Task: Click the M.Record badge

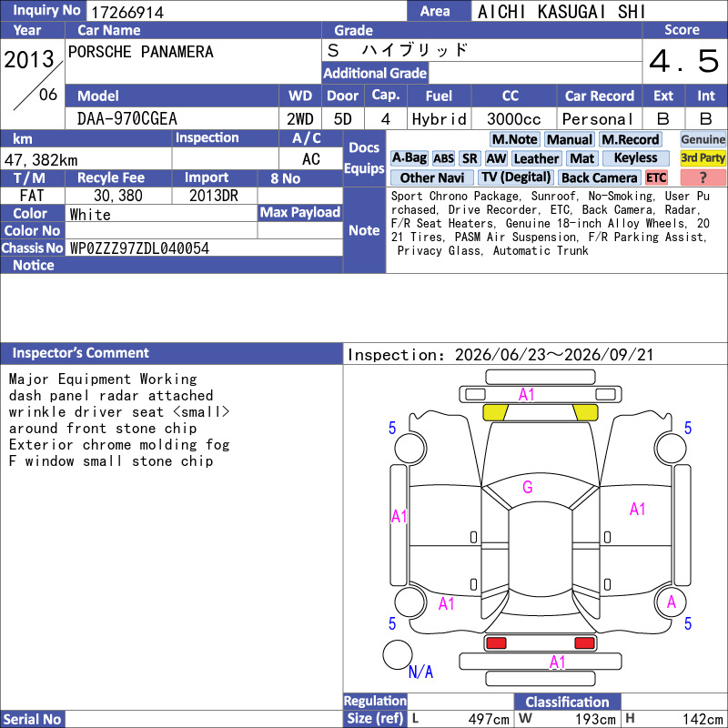Action: tap(630, 139)
